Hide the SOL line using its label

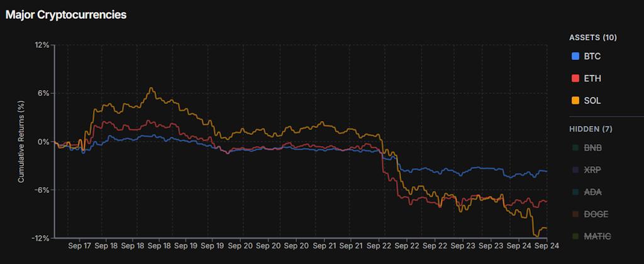point(592,101)
